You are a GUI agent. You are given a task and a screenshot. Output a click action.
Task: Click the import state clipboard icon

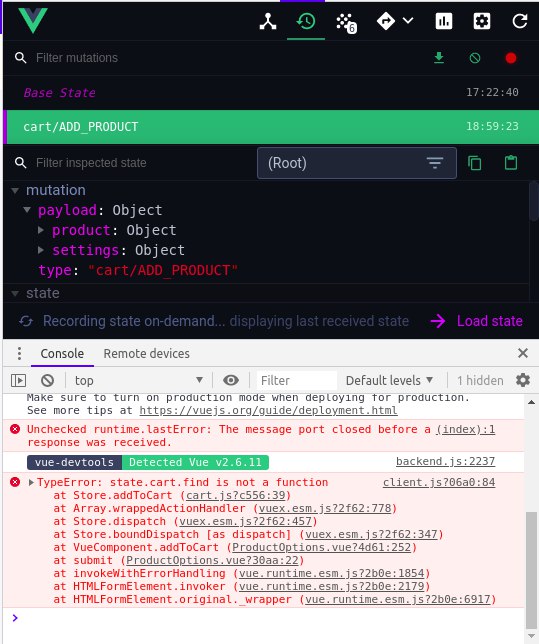[x=511, y=163]
